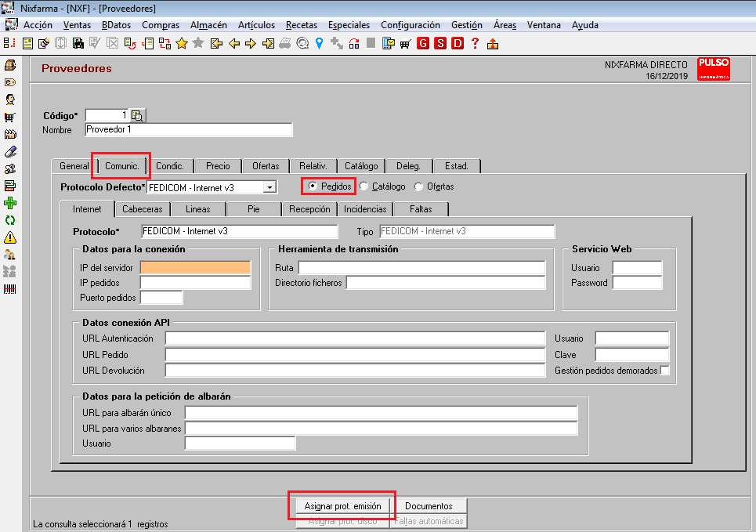Click the previous record left arrow
Screen dimensions: 756x532
pos(234,43)
